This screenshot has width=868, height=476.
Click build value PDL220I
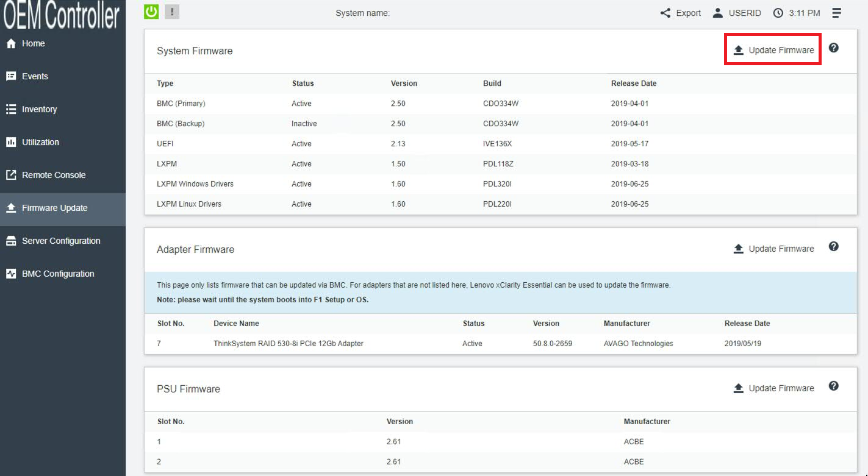pyautogui.click(x=497, y=204)
